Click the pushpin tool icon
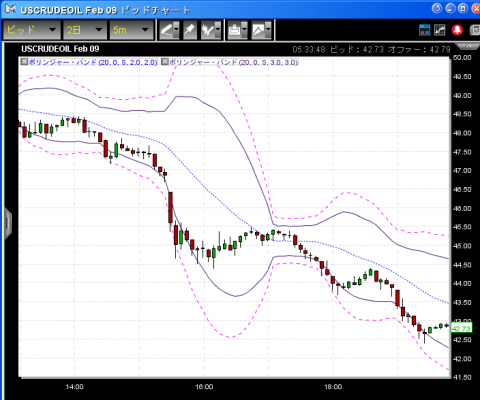 click(190, 30)
